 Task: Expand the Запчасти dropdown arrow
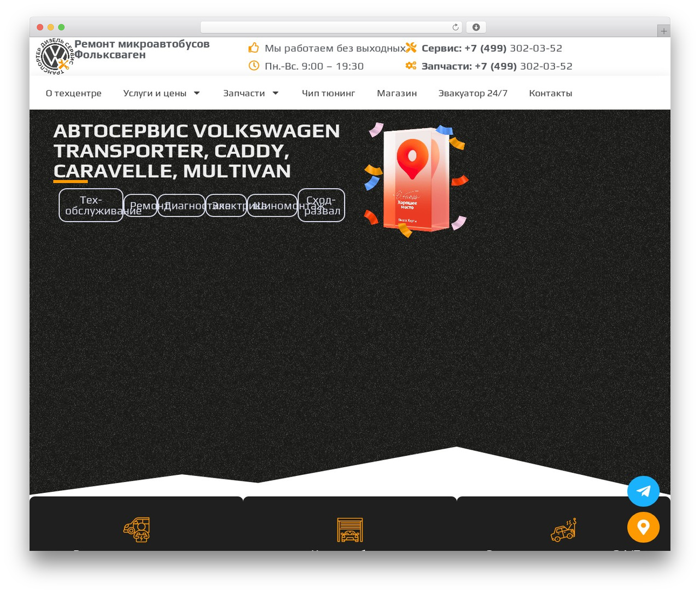276,93
